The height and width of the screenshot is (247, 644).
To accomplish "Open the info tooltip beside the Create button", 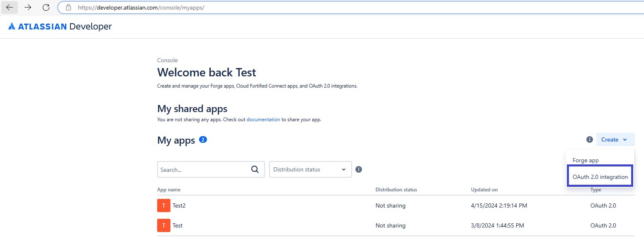I will point(589,139).
